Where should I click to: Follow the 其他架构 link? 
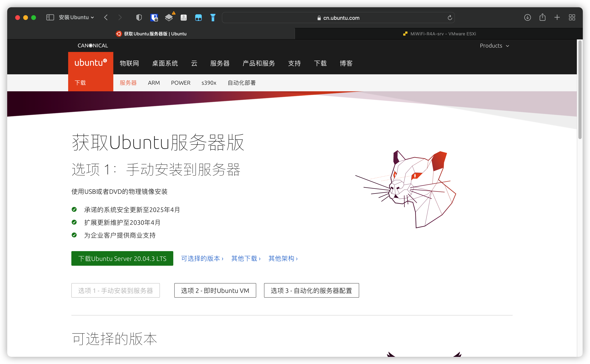click(283, 259)
